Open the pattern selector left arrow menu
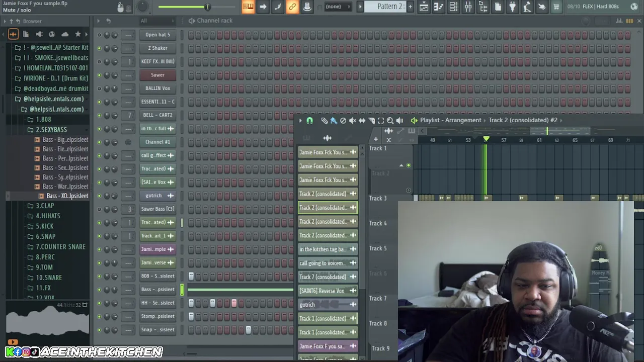 [x=360, y=7]
